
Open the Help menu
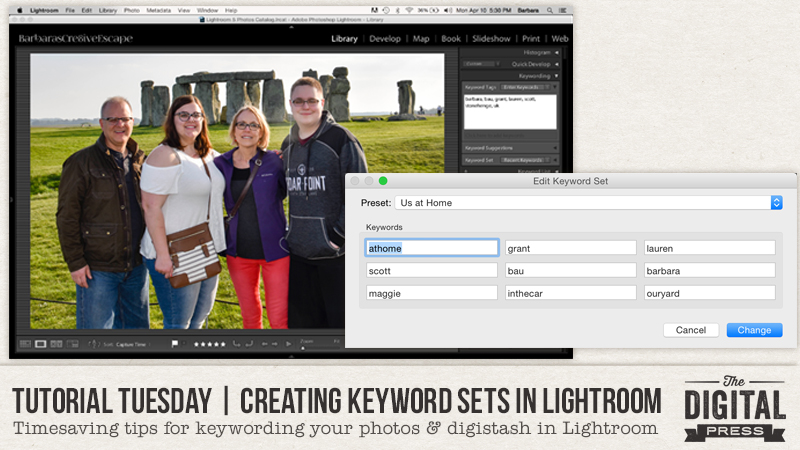[x=231, y=10]
